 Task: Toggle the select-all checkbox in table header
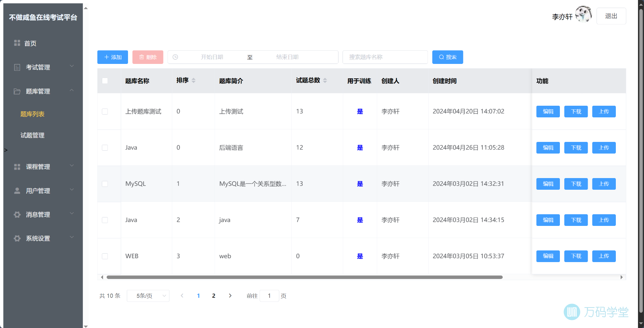point(105,81)
